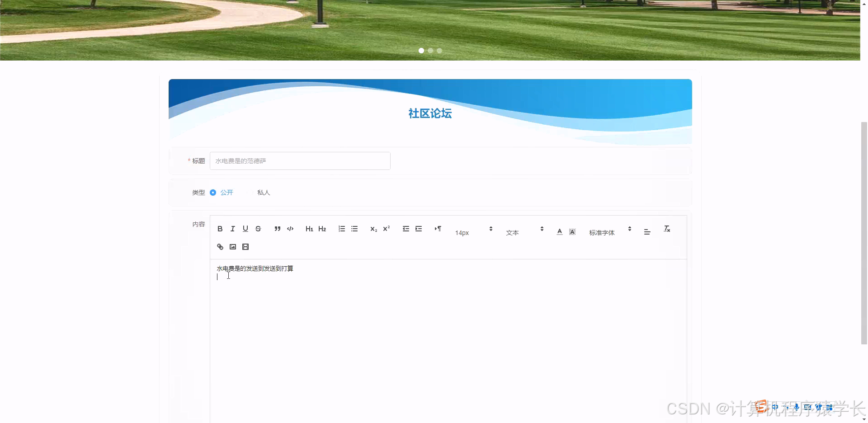Insert a video into the post
Screen dimensions: 868x423
245,247
